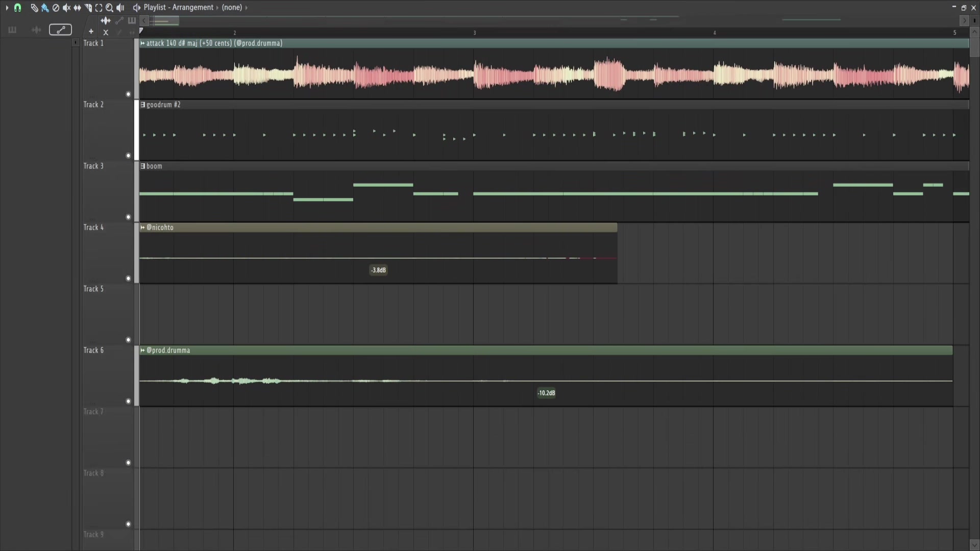Image resolution: width=980 pixels, height=551 pixels.
Task: Focus pattern clips with the piano icon
Action: (132, 21)
